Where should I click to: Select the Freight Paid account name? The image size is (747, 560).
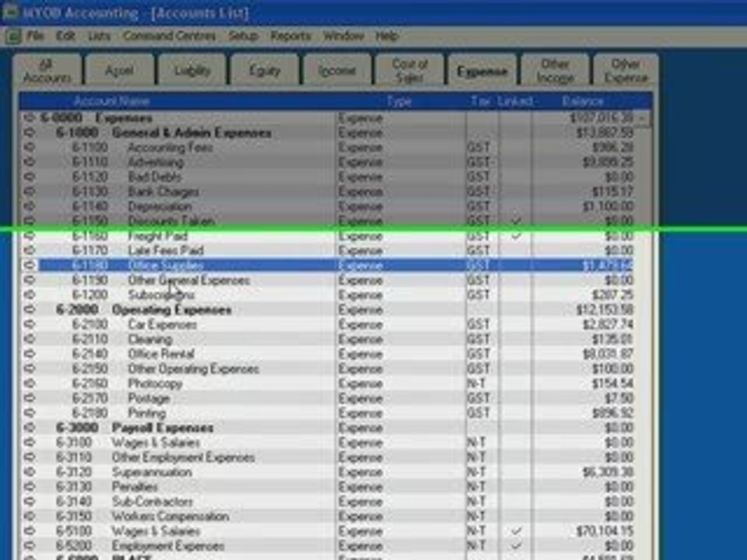click(x=158, y=236)
